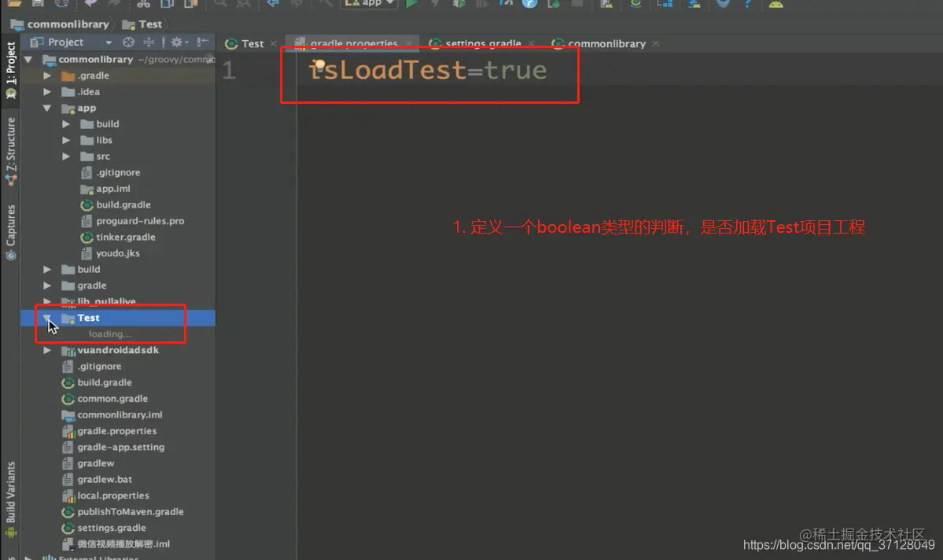Image resolution: width=943 pixels, height=560 pixels.
Task: Click the yellow intention bulb in the editor
Action: pos(319,64)
